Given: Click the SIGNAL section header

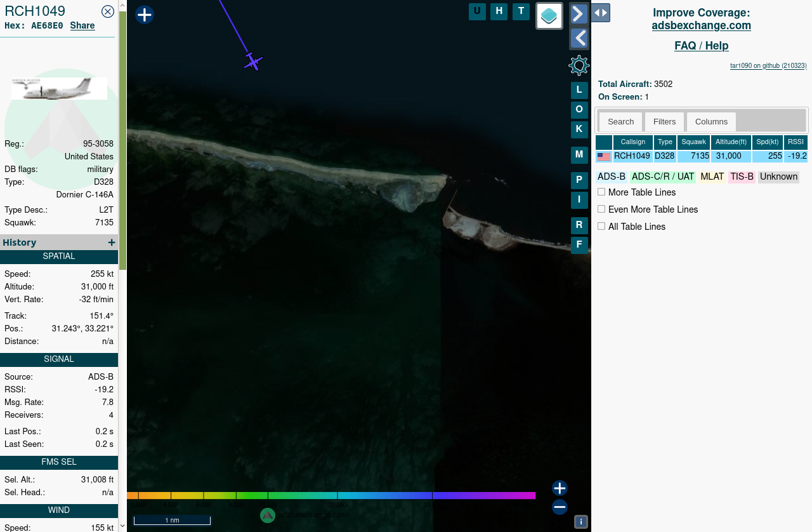Looking at the screenshot, I should [x=59, y=359].
